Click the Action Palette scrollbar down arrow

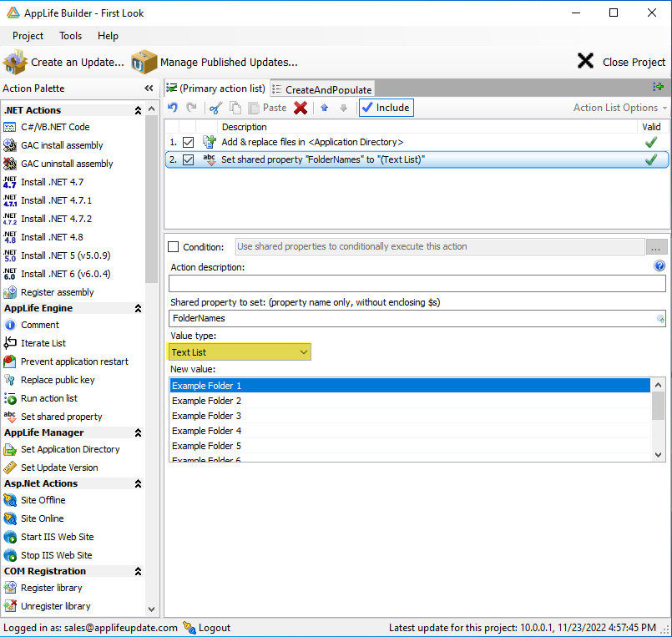point(151,609)
